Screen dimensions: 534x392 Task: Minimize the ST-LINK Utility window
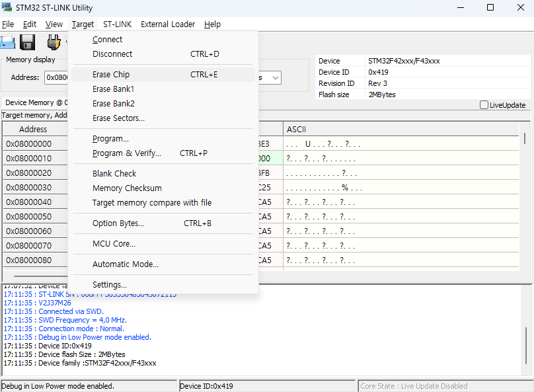coord(461,7)
